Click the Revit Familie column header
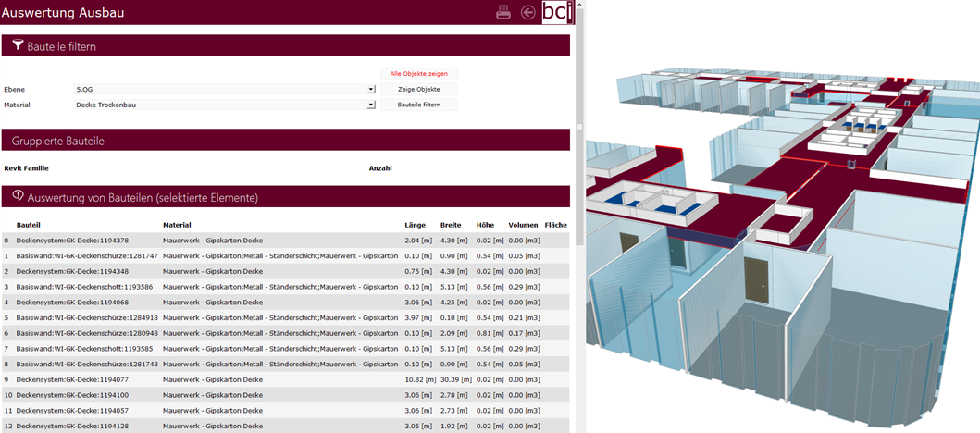980x433 pixels. (26, 168)
